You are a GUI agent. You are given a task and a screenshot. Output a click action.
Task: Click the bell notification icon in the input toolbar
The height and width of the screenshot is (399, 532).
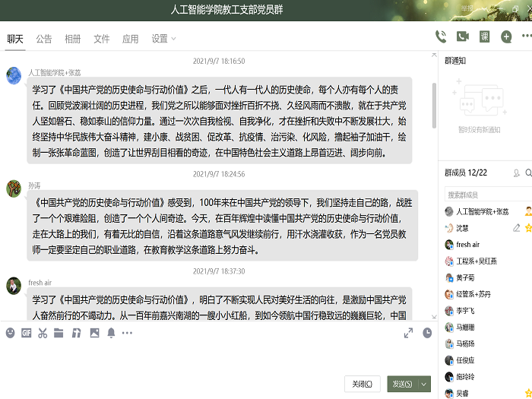tap(111, 333)
